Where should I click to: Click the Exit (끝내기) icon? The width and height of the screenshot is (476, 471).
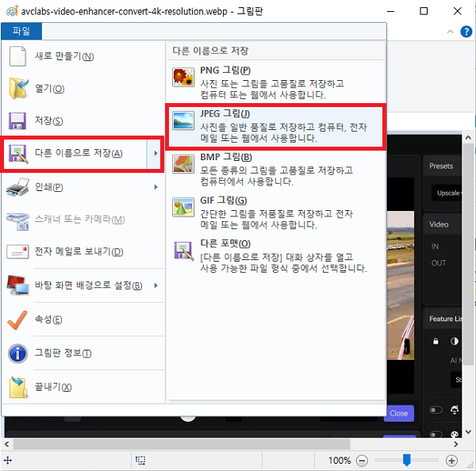[x=18, y=387]
